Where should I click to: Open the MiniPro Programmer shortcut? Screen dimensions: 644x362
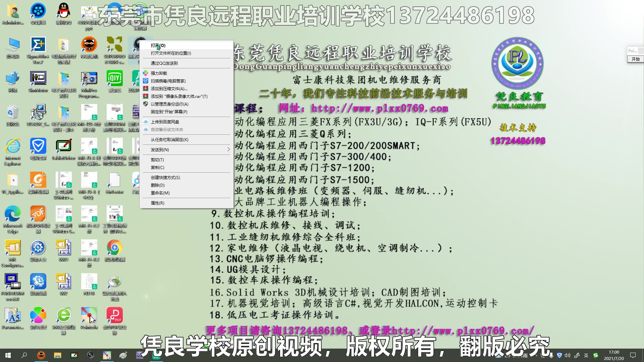tap(89, 84)
